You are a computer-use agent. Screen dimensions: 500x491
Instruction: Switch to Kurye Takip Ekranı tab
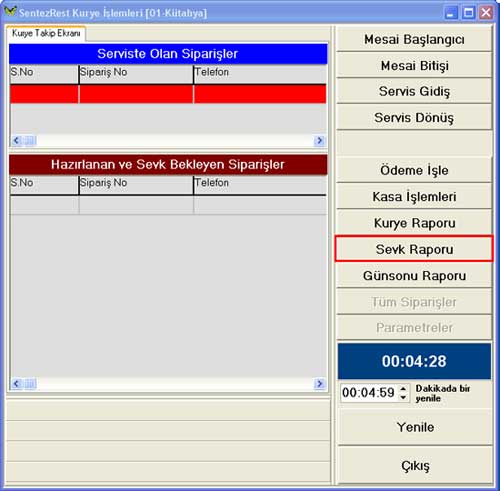pyautogui.click(x=46, y=33)
